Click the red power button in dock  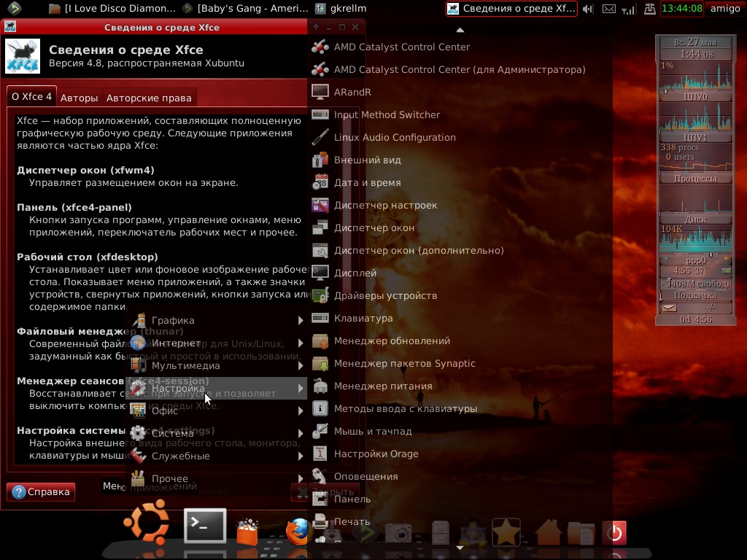coord(614,532)
